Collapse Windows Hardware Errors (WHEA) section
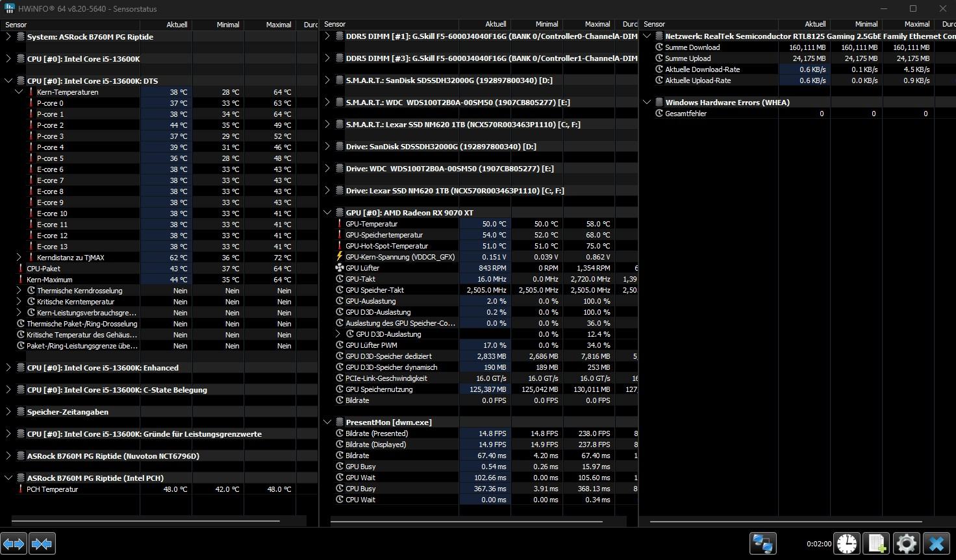Viewport: 956px width, 560px height. tap(647, 103)
